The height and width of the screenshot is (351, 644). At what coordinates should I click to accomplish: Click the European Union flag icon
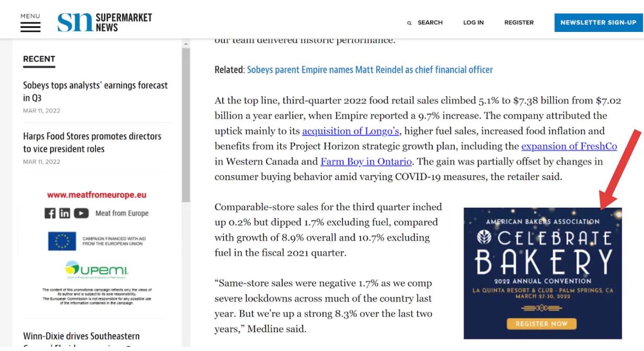click(62, 241)
